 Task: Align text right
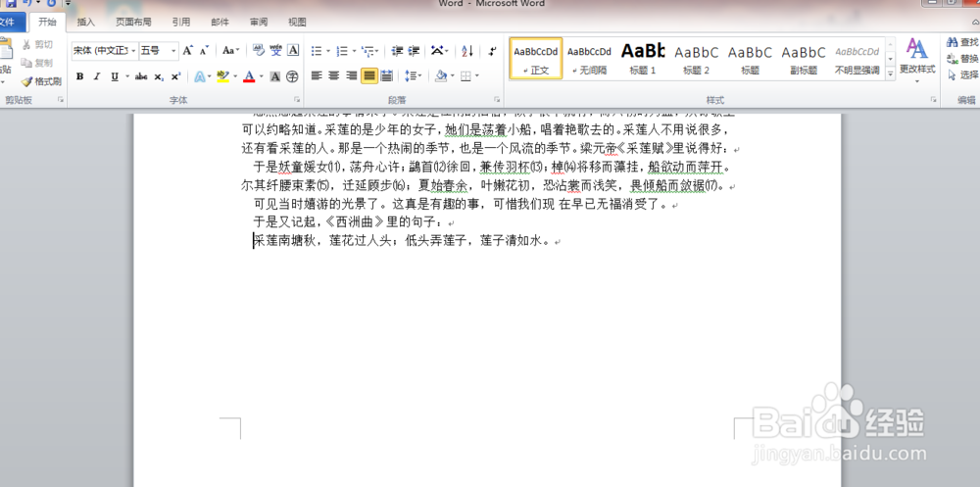(x=352, y=76)
